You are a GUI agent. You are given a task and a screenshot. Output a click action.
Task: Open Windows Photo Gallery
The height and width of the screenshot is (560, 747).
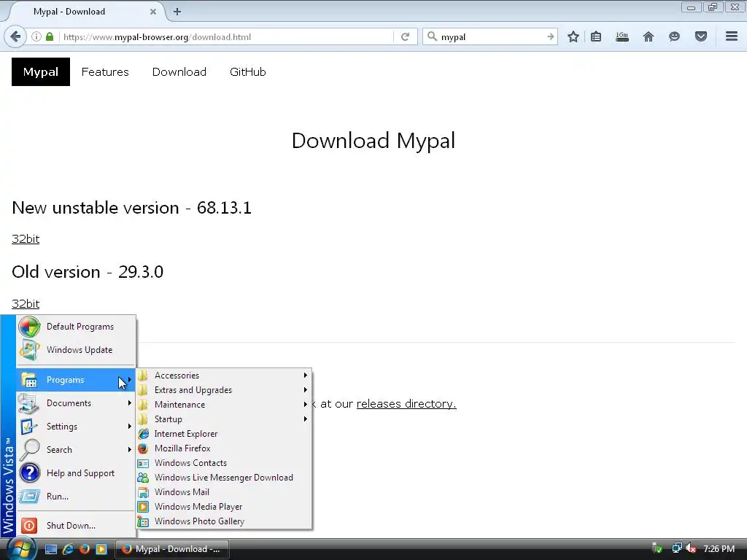[x=223, y=521]
